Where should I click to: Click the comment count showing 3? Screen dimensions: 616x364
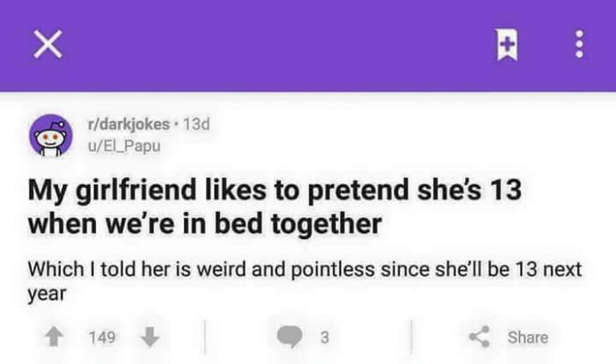[x=325, y=338]
